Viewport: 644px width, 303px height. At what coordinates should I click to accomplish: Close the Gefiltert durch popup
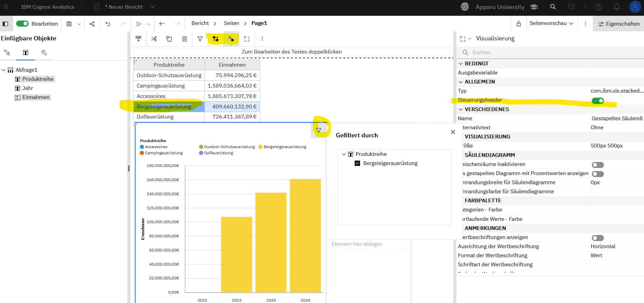(453, 132)
